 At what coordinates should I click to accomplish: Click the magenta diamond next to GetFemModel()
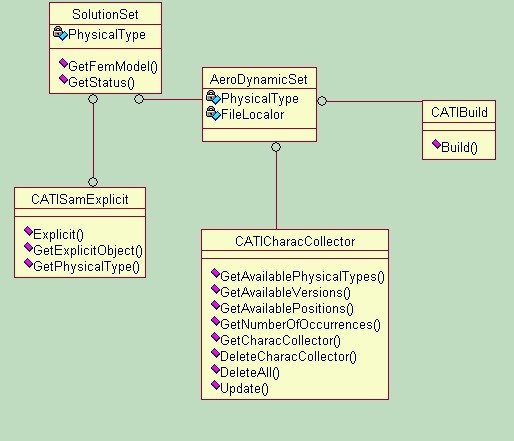pos(63,63)
